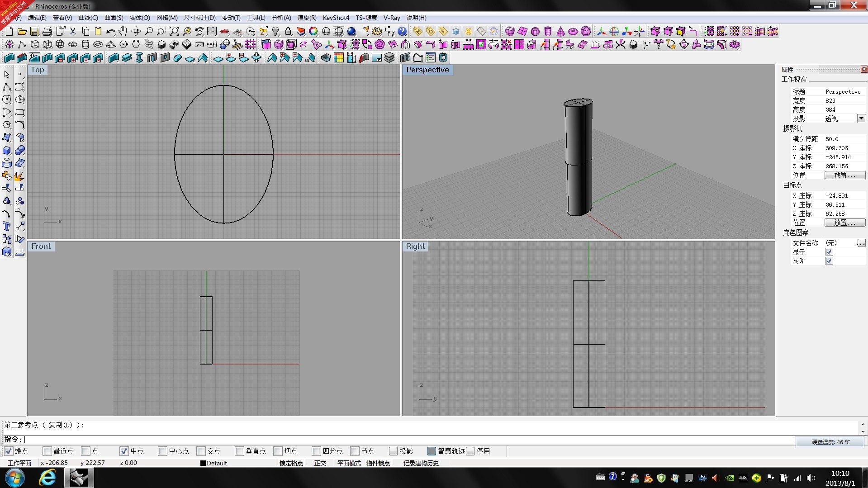Viewport: 868px width, 488px height.
Task: Click the Print icon
Action: pos(47,31)
